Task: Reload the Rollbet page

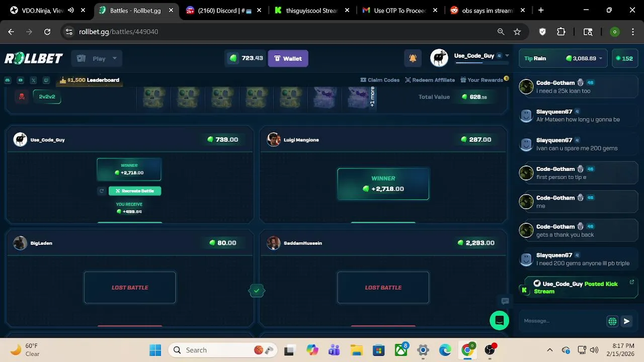Action: pos(47,32)
